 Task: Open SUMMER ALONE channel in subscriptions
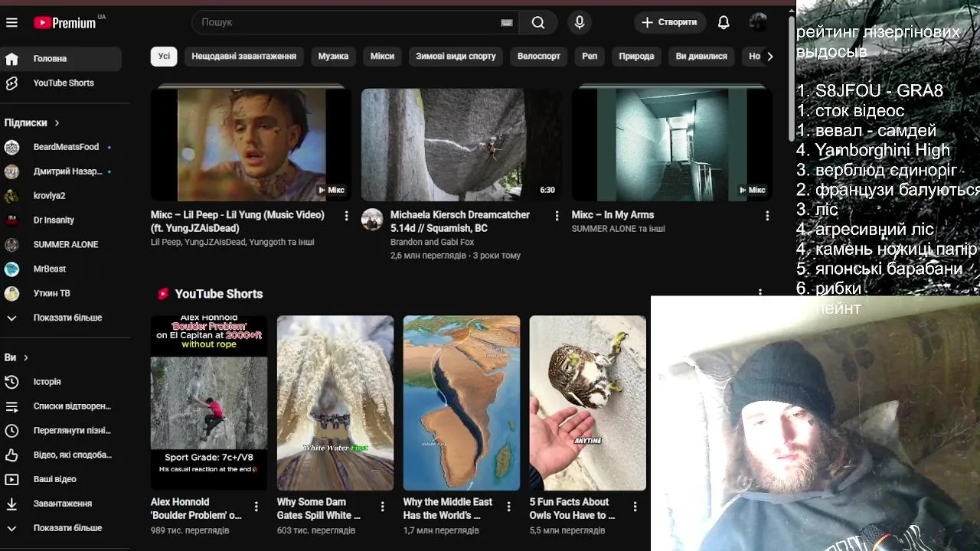click(x=61, y=244)
